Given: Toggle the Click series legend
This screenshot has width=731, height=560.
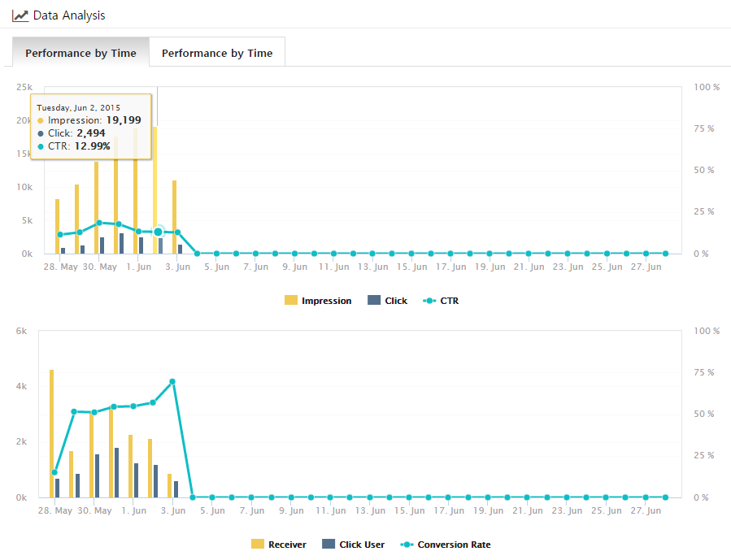Looking at the screenshot, I should pyautogui.click(x=396, y=301).
